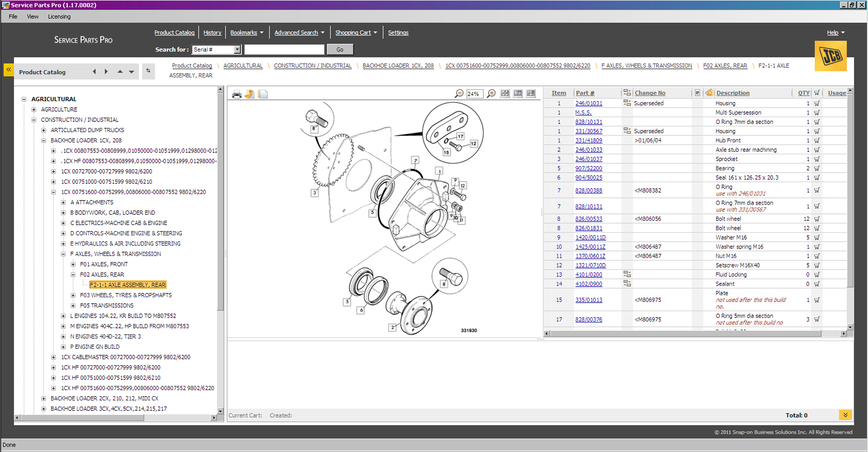Open the Advanced Search dropdown menu

[x=323, y=33]
